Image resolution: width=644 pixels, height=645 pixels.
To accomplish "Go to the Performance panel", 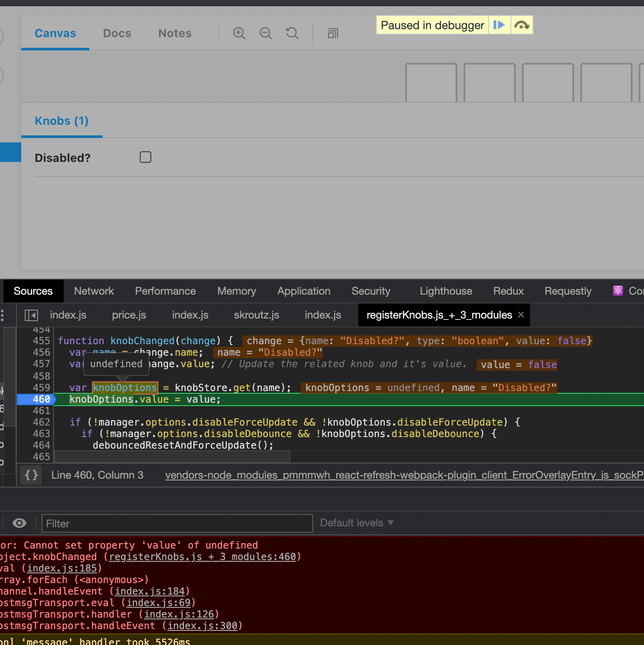I will coord(165,291).
